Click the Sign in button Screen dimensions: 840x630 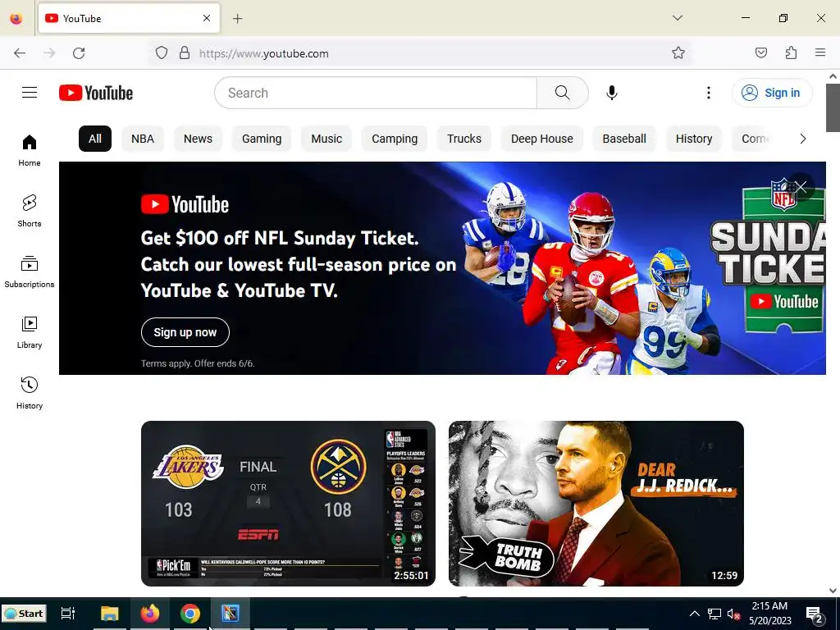click(x=772, y=93)
